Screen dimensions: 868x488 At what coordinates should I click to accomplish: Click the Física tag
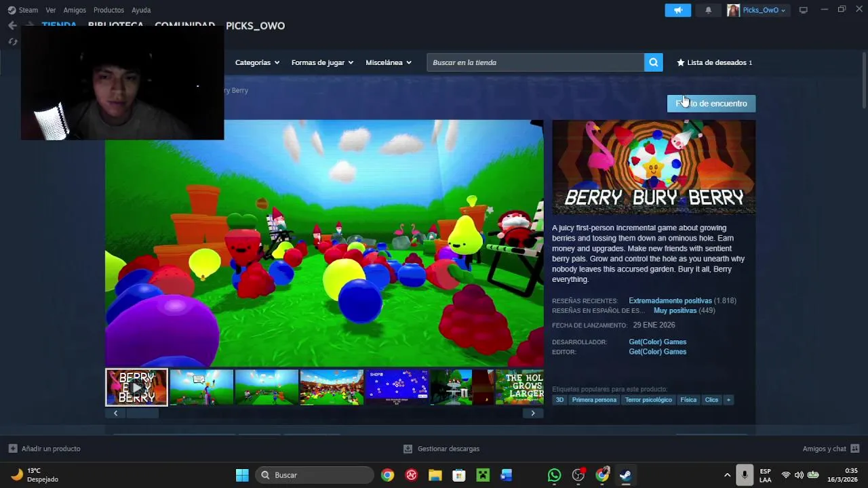point(688,400)
